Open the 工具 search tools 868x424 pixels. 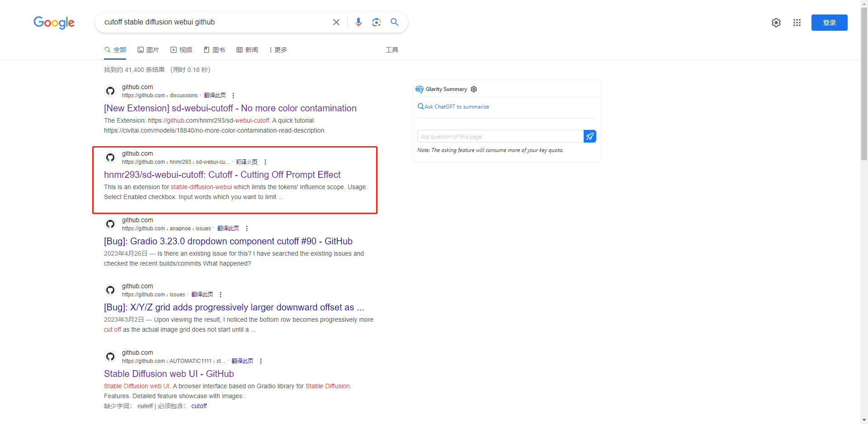point(392,50)
